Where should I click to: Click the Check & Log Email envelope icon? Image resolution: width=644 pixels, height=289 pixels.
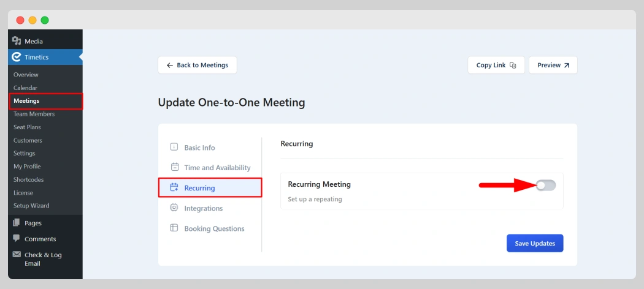17,255
